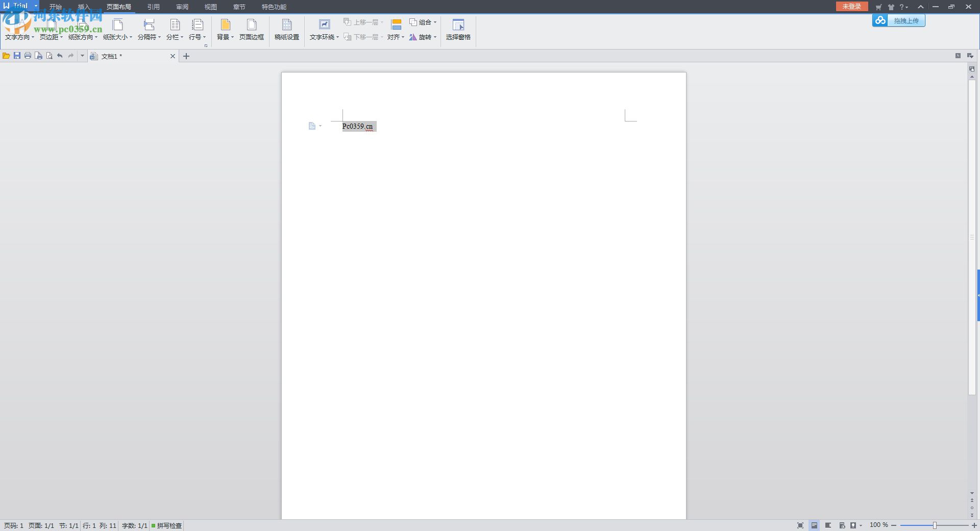
Task: Switch to page layout view
Action: tap(814, 525)
